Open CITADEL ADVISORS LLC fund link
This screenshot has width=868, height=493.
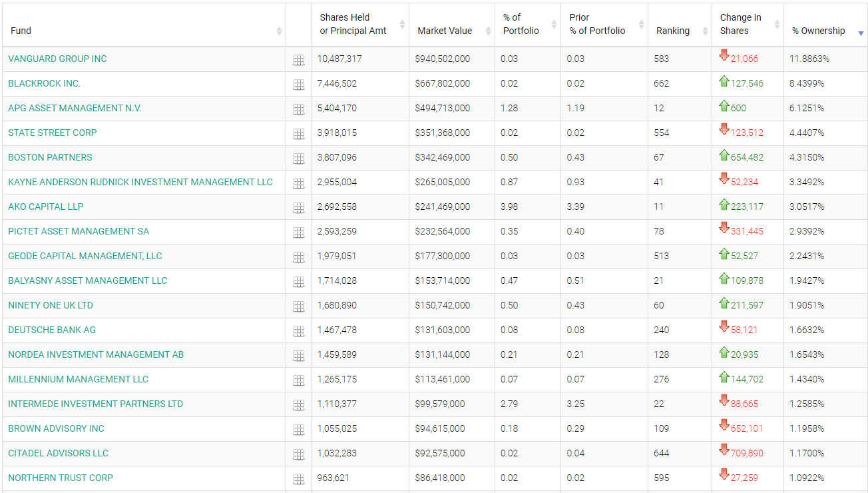[x=58, y=453]
